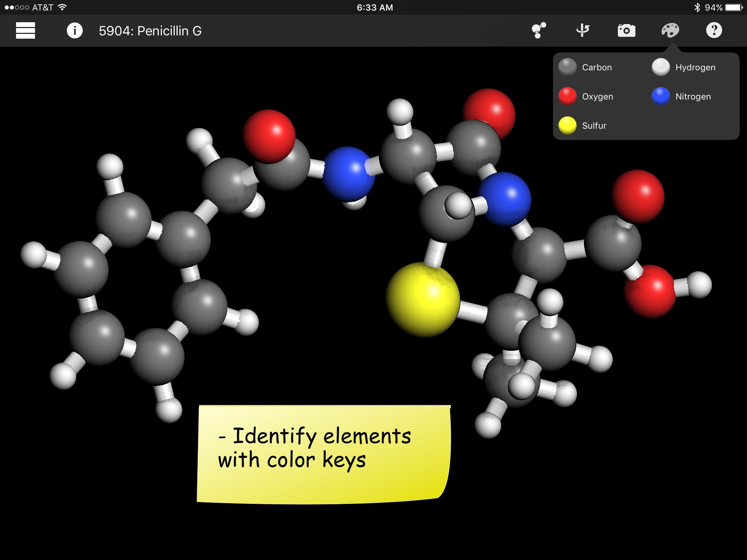Tap the yellow sulfur atom in the molecule

(423, 299)
